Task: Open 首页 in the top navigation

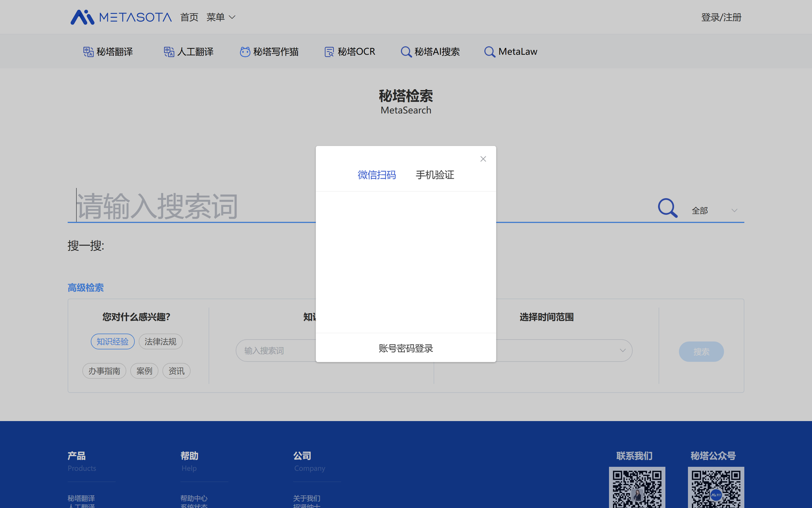Action: point(189,17)
